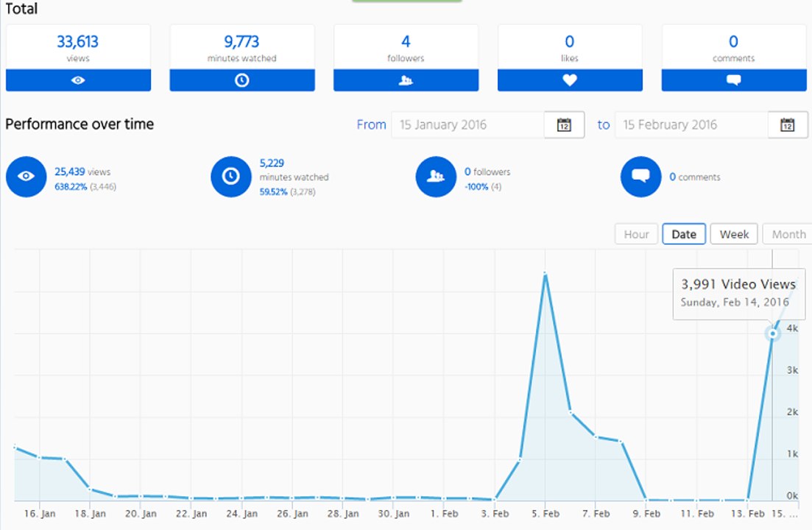Click the 9,773 minutes watched number

242,41
